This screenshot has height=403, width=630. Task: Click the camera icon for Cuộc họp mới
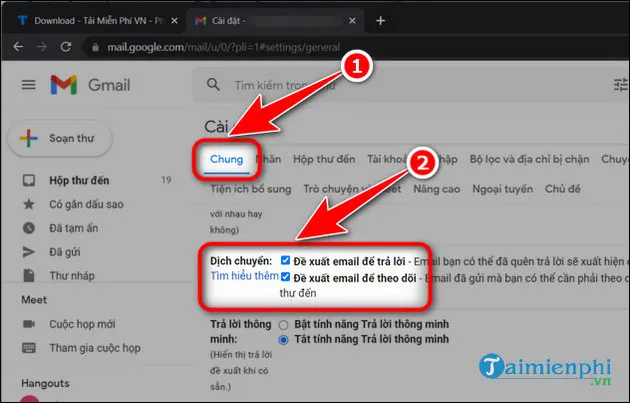[29, 324]
